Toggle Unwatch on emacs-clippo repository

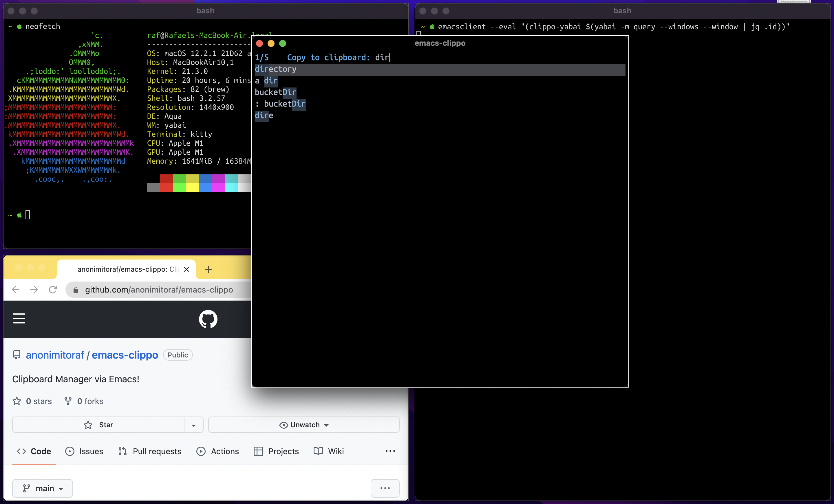coord(304,424)
